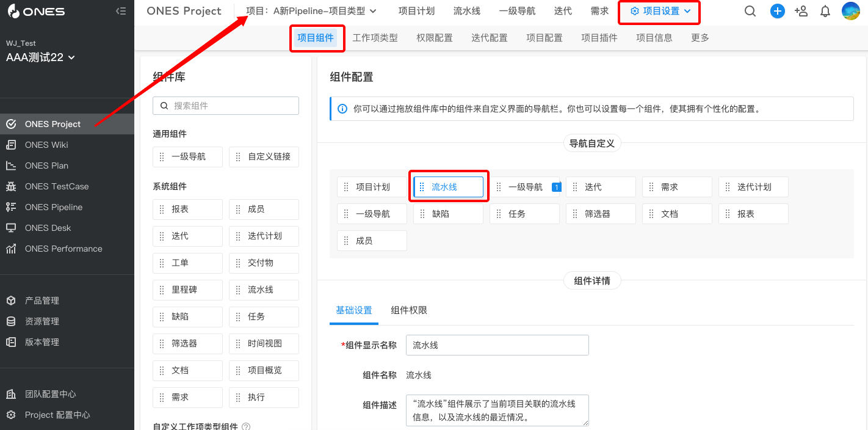This screenshot has height=430, width=868.
Task: Open notifications bell
Action: [x=825, y=11]
